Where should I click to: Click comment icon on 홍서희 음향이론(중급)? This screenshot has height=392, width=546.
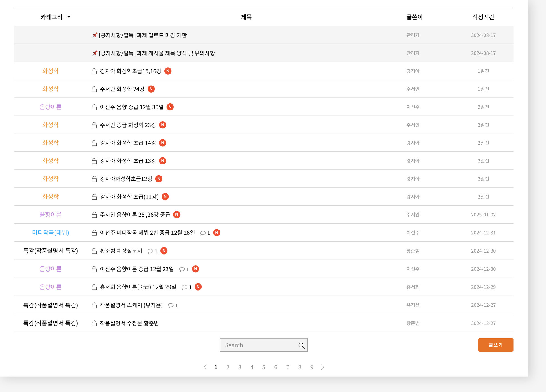[x=184, y=287]
